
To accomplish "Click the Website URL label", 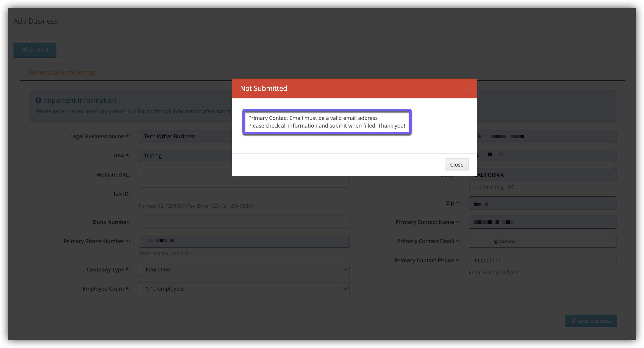I will pyautogui.click(x=113, y=175).
